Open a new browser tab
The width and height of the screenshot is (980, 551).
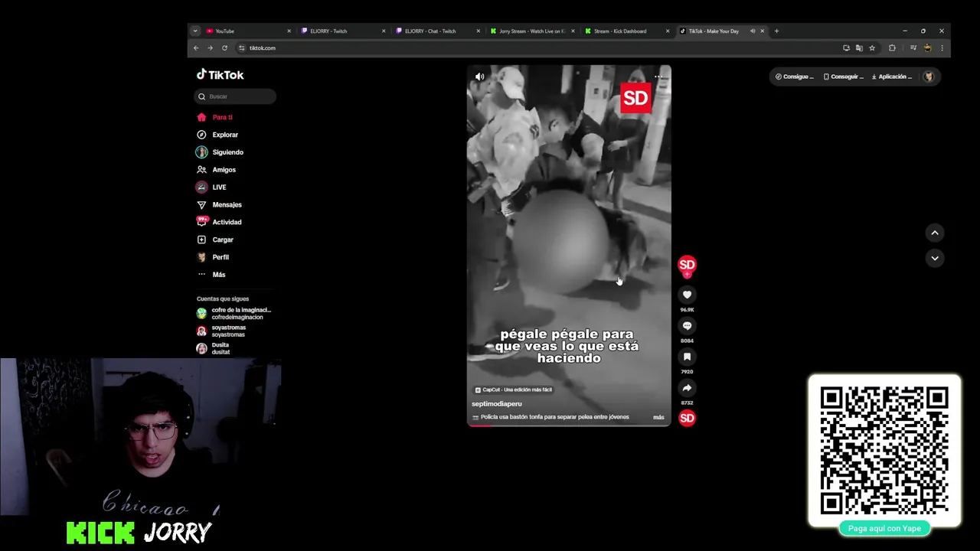click(x=776, y=31)
